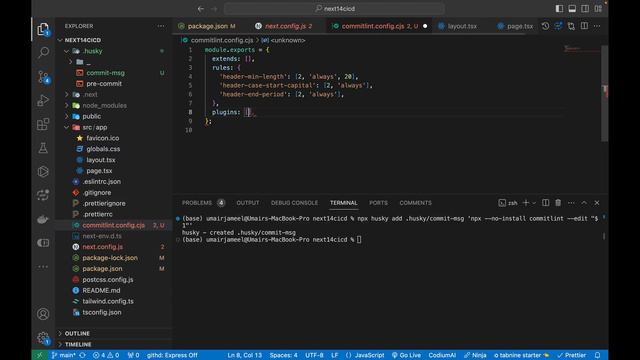Customize layout from title bar
The image size is (640, 360).
(598, 9)
